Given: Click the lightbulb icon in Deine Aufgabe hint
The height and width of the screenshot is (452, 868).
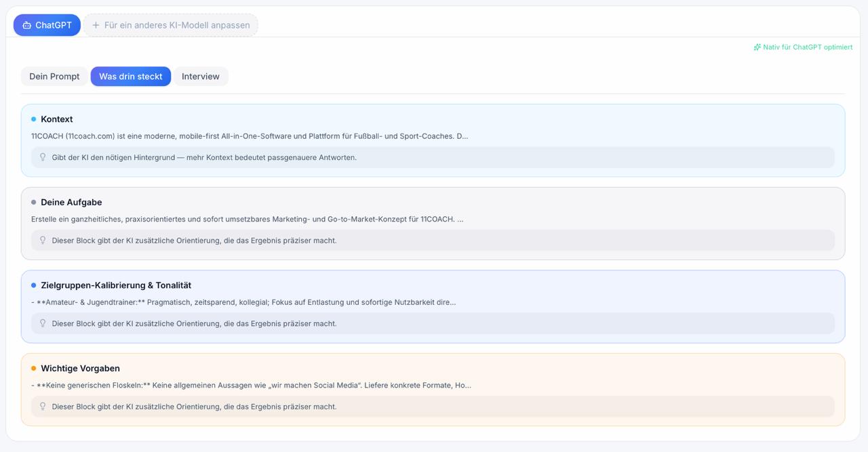Looking at the screenshot, I should 43,241.
